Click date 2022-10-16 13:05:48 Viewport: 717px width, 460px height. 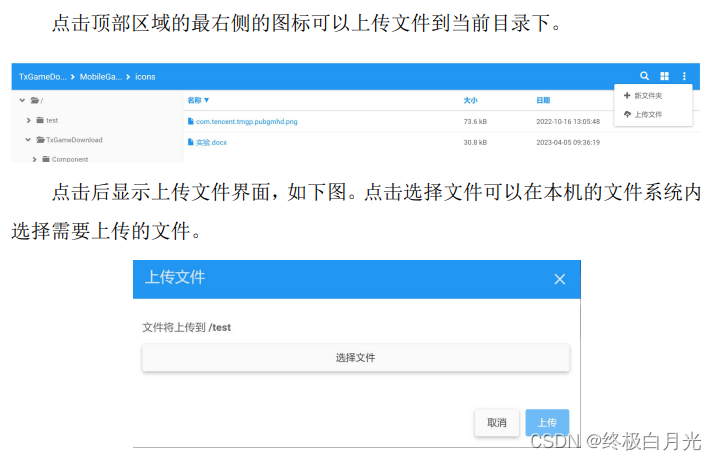[x=568, y=122]
